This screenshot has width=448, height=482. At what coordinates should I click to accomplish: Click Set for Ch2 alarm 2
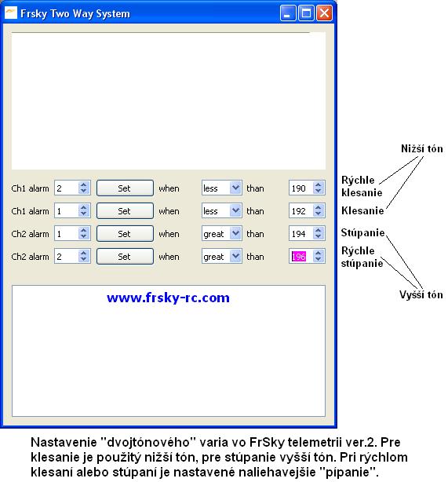coord(125,256)
